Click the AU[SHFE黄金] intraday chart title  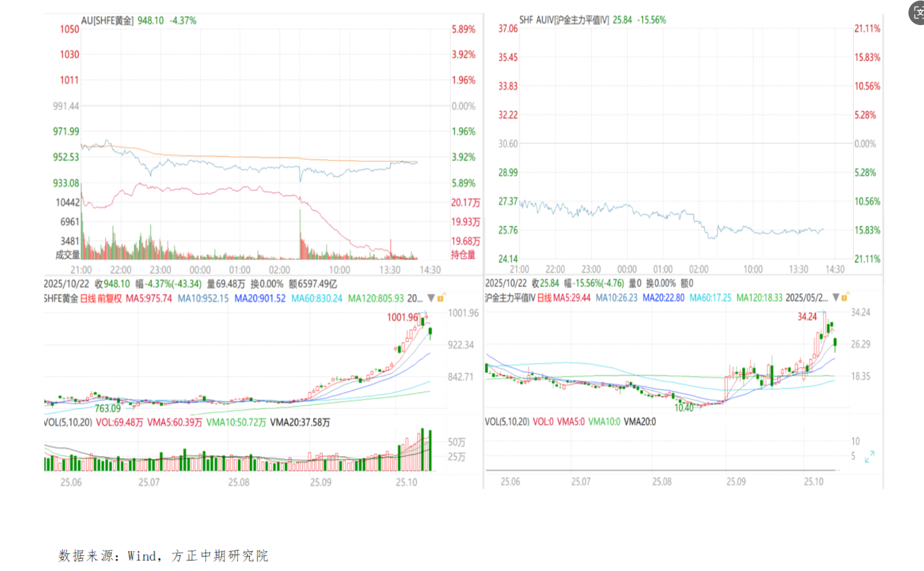click(107, 21)
